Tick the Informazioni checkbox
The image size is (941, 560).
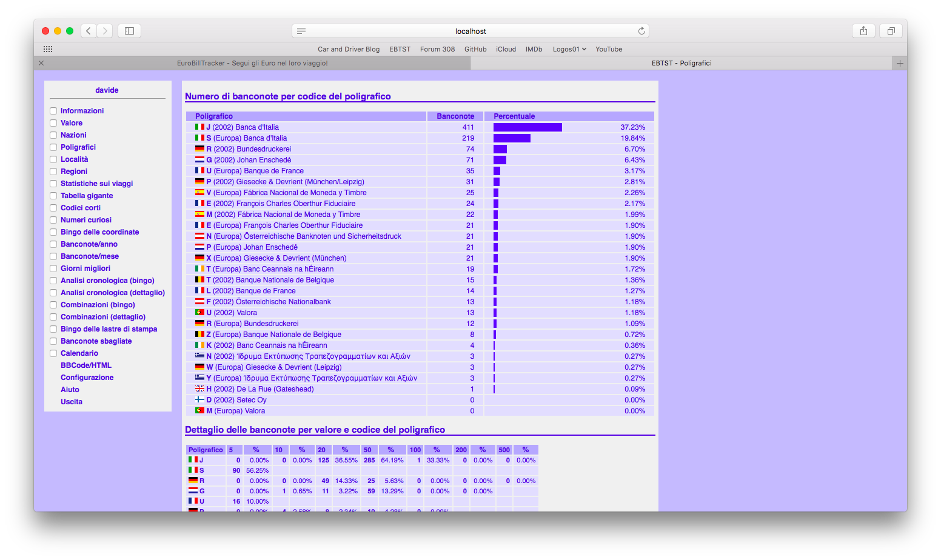[53, 111]
